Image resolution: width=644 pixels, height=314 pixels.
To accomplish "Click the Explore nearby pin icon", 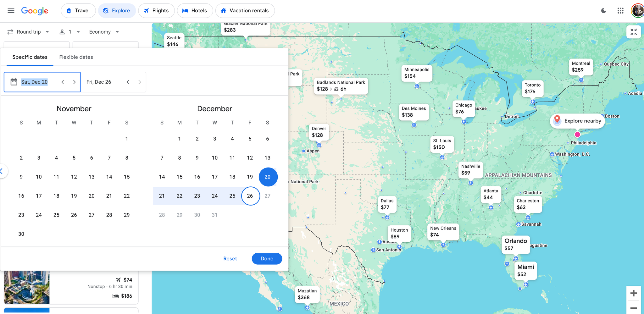I will [x=557, y=120].
